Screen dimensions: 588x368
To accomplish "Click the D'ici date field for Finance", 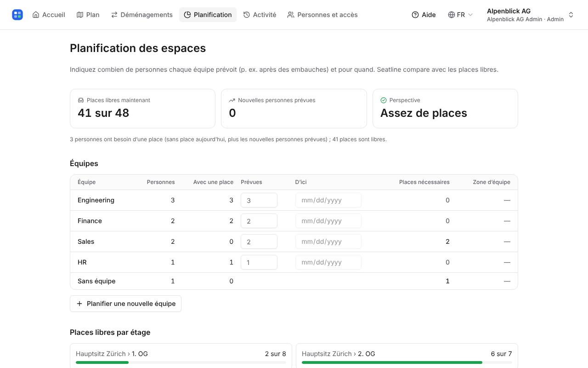I will click(328, 221).
